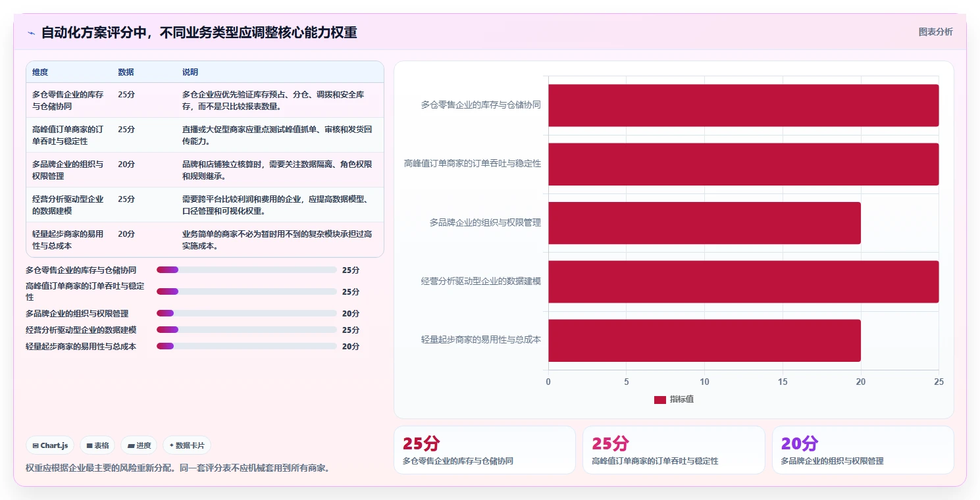Click the 指标值 legend label
Image resolution: width=980 pixels, height=500 pixels.
coord(682,399)
